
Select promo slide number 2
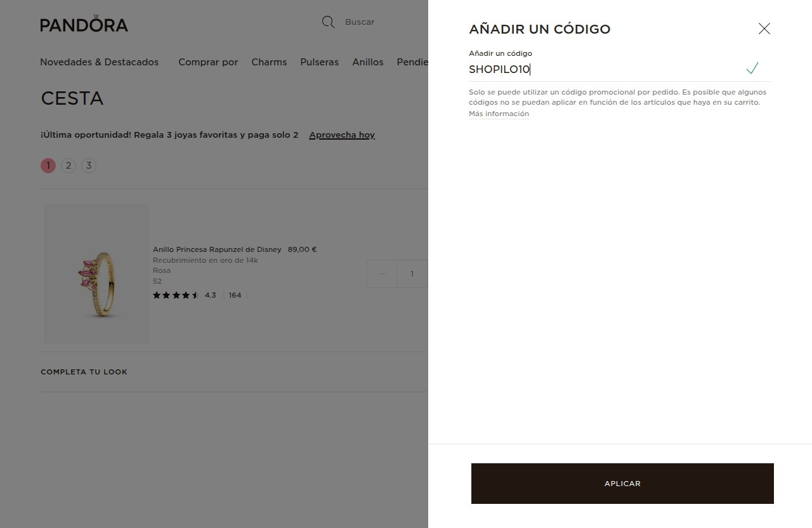point(69,166)
